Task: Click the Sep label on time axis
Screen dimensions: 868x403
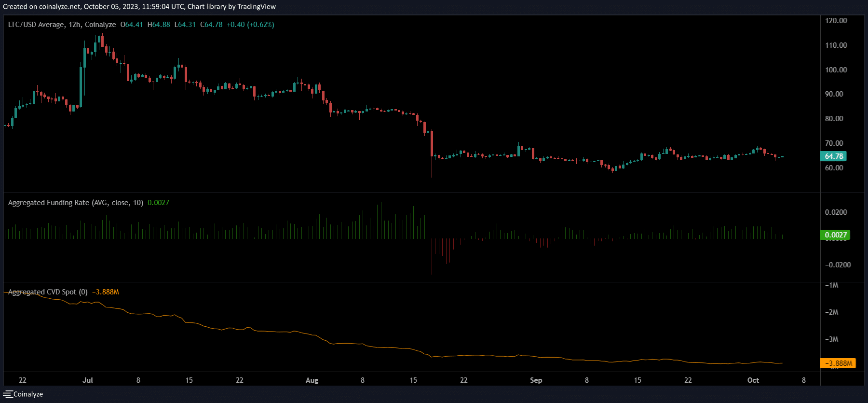Action: click(x=536, y=380)
